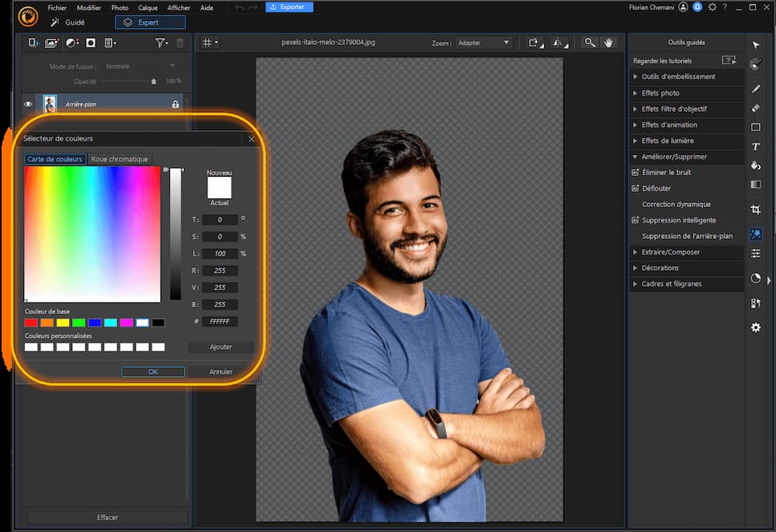Screen dimensions: 776x532
Task: Select the Text (T) tool
Action: pyautogui.click(x=756, y=147)
